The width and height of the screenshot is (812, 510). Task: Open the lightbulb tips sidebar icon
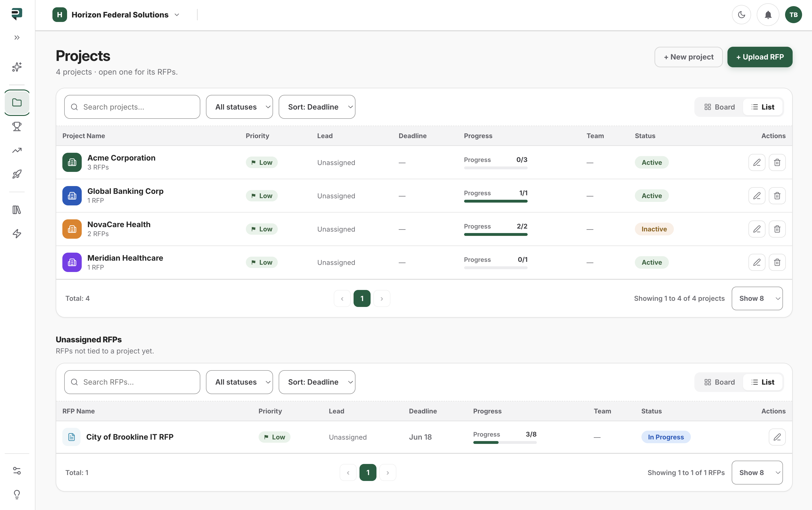(x=17, y=494)
